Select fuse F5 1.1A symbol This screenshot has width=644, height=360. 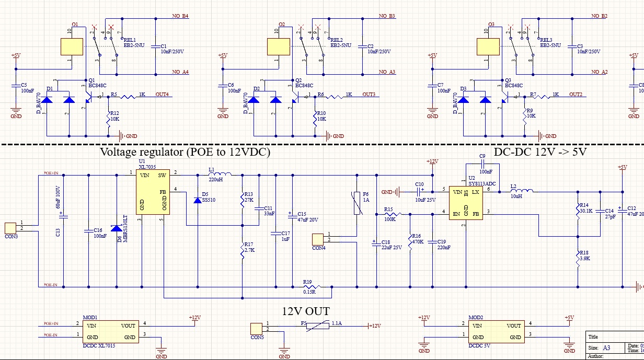coord(317,326)
